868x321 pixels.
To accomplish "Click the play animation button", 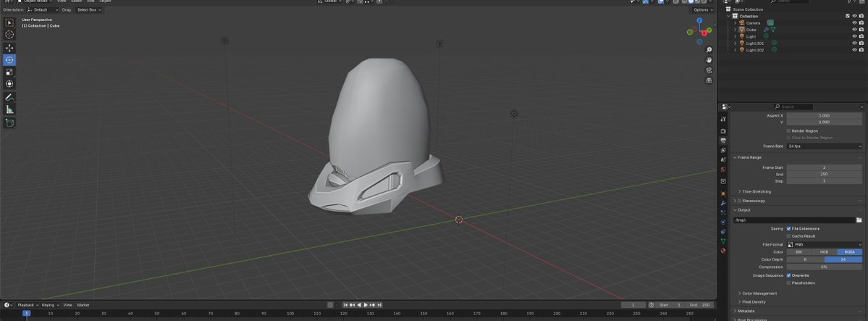I will (366, 305).
